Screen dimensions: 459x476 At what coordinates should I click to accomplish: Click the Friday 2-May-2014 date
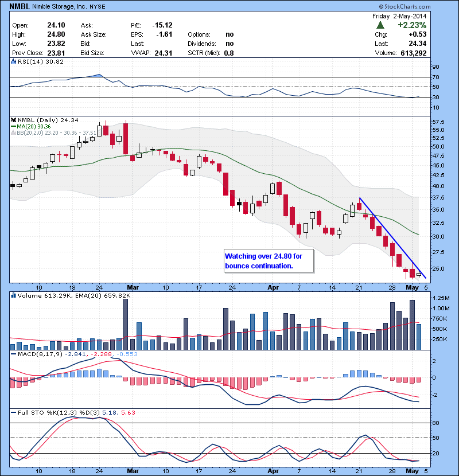click(x=399, y=16)
